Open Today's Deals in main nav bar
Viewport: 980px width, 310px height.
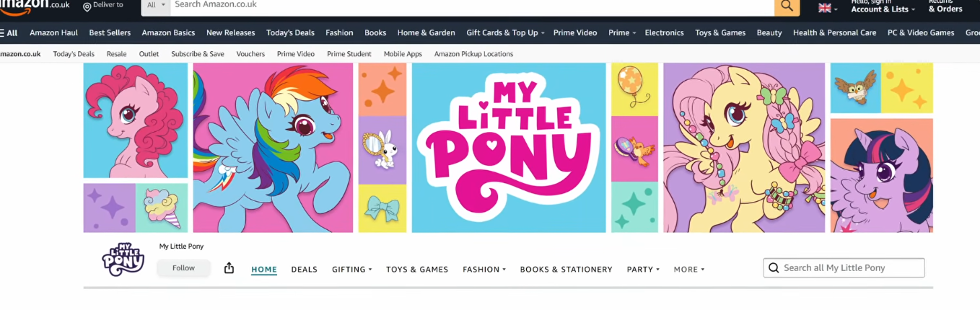tap(290, 32)
